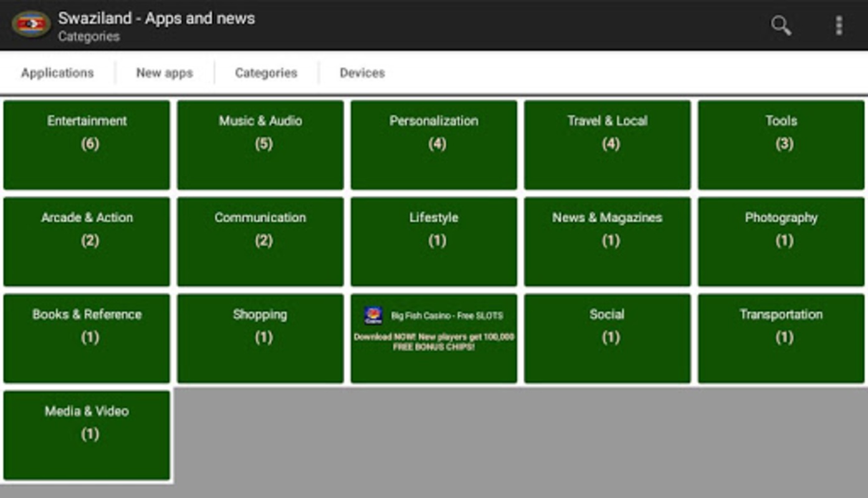Open Travel & Local category
868x498 pixels.
[x=608, y=145]
